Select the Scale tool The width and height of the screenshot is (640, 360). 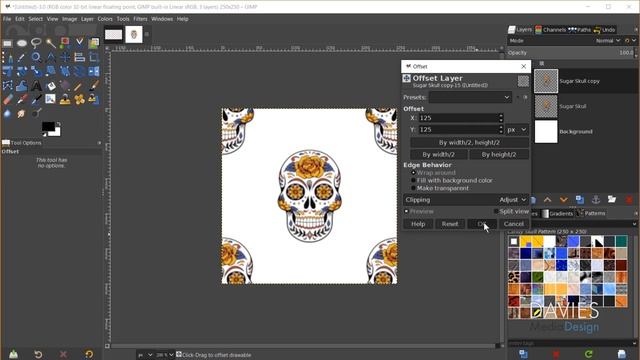36,71
